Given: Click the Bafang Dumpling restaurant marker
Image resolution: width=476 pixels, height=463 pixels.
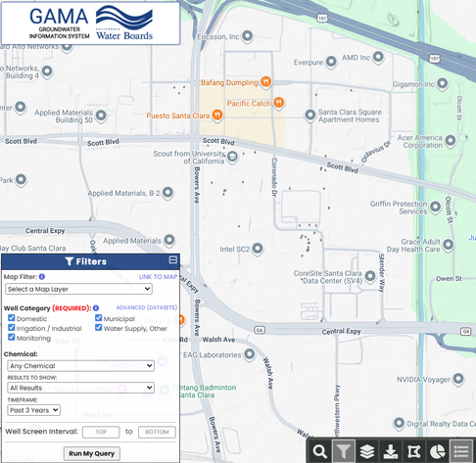Looking at the screenshot, I should point(266,81).
